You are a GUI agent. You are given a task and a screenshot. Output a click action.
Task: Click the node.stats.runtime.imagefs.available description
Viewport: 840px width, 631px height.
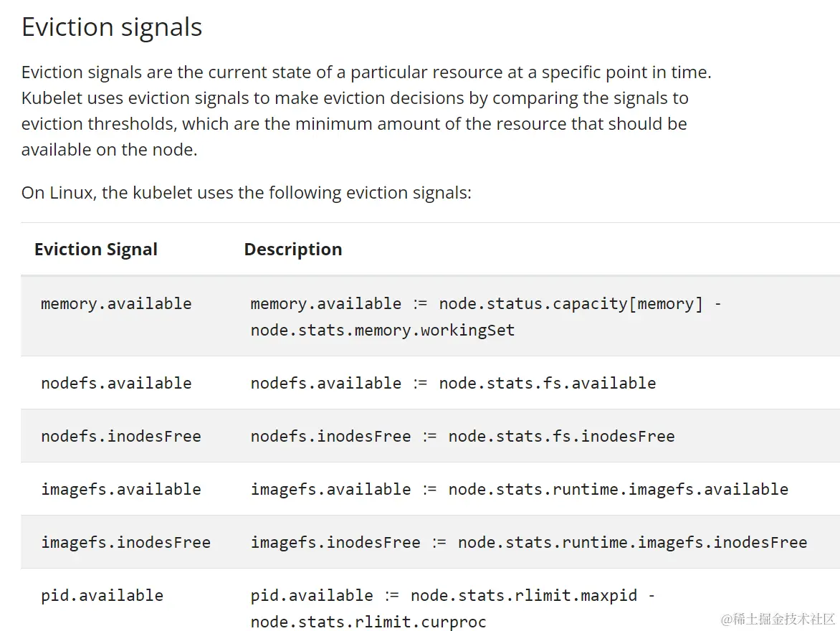coord(519,489)
